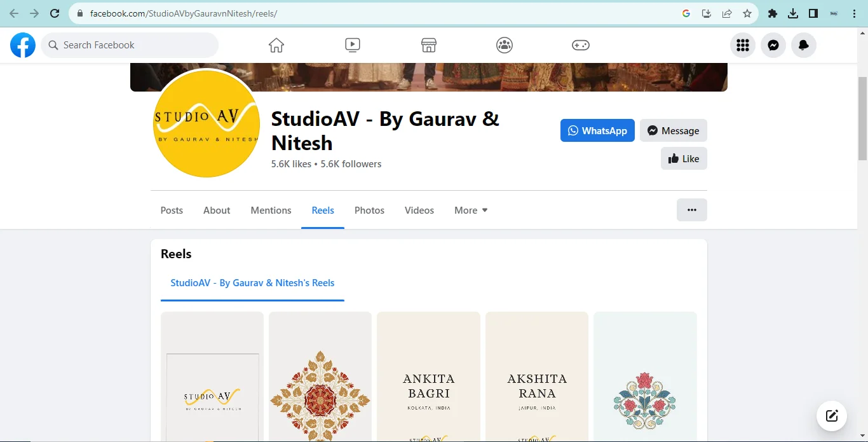Select StudioAV - By Gaurav & Nitesh's Reels tab
The height and width of the screenshot is (442, 868).
click(252, 283)
